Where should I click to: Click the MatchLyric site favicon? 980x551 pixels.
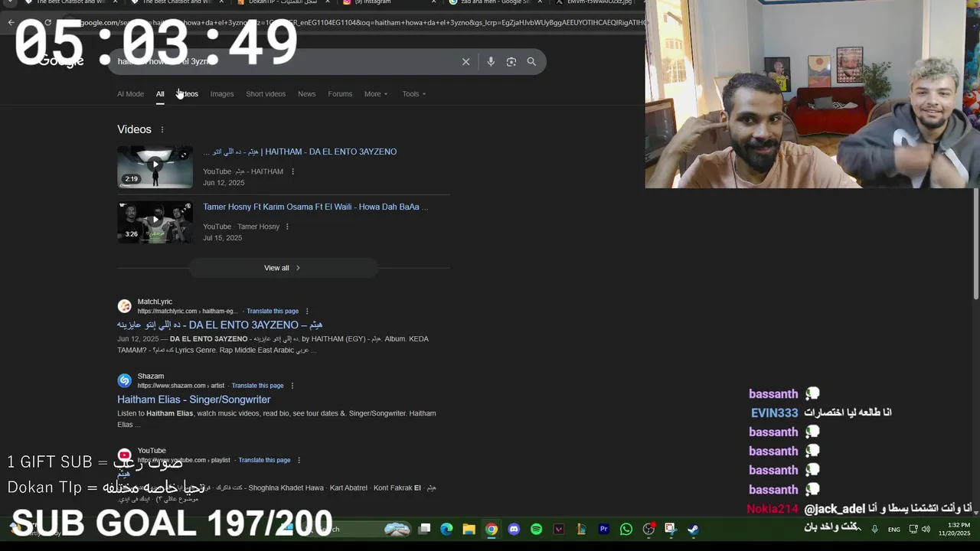coord(124,306)
